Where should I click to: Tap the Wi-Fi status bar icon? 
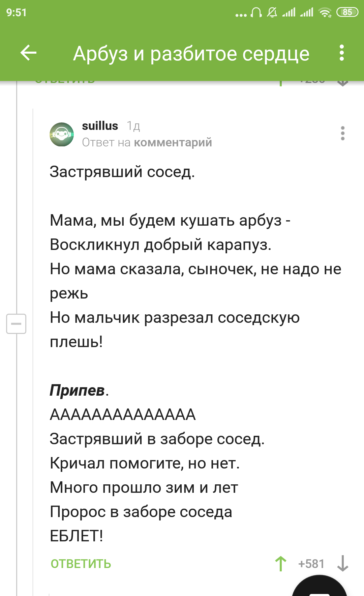point(325,12)
